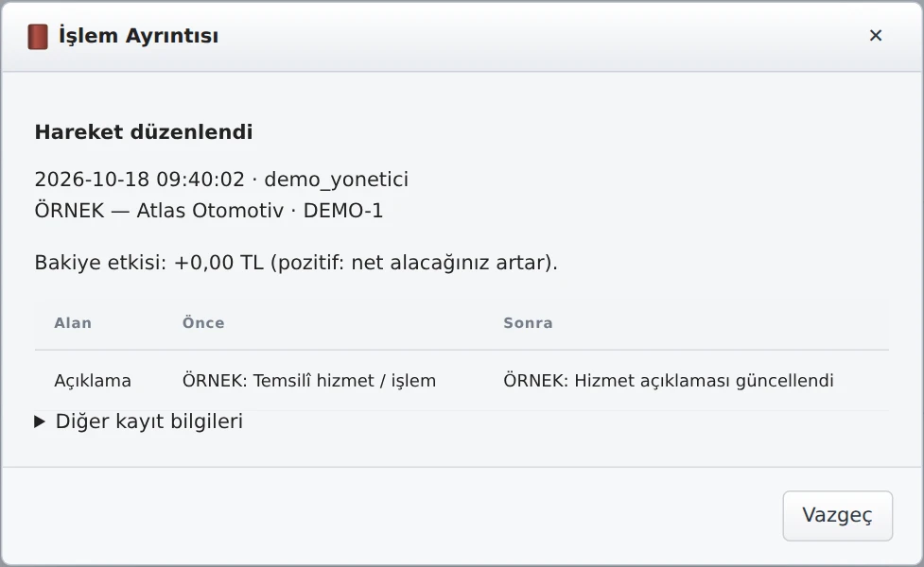Select the Önce column header
The height and width of the screenshot is (567, 924).
click(203, 322)
